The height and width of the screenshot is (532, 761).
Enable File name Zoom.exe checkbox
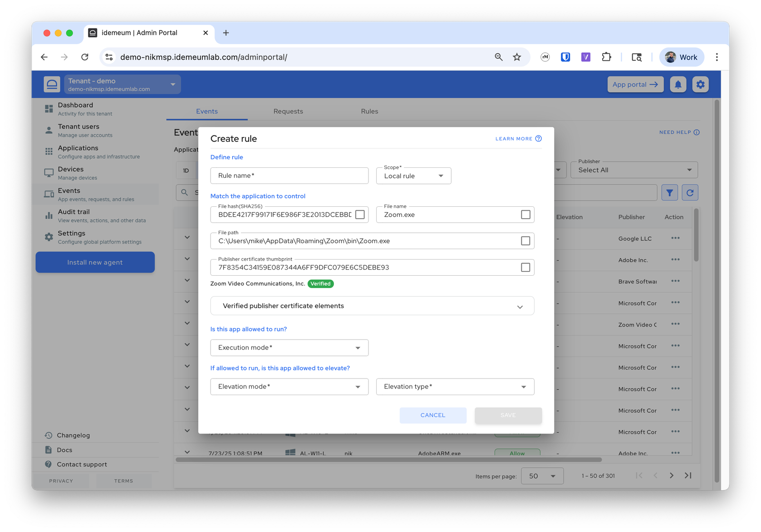tap(526, 214)
